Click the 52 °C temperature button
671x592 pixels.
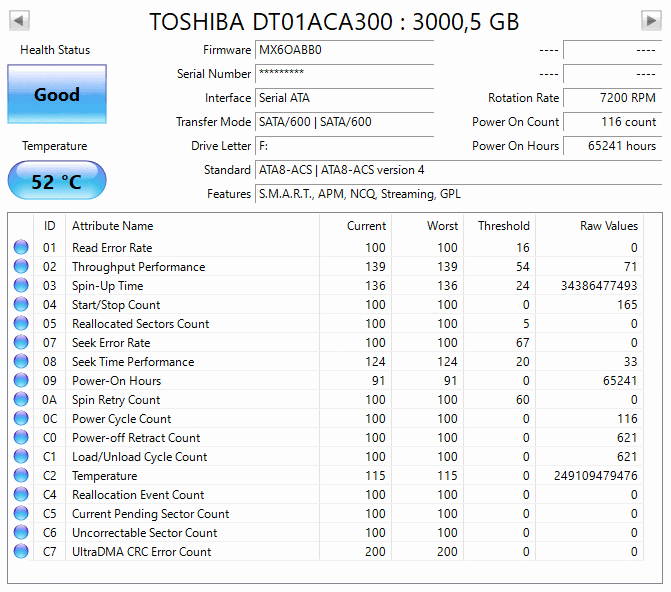click(57, 180)
